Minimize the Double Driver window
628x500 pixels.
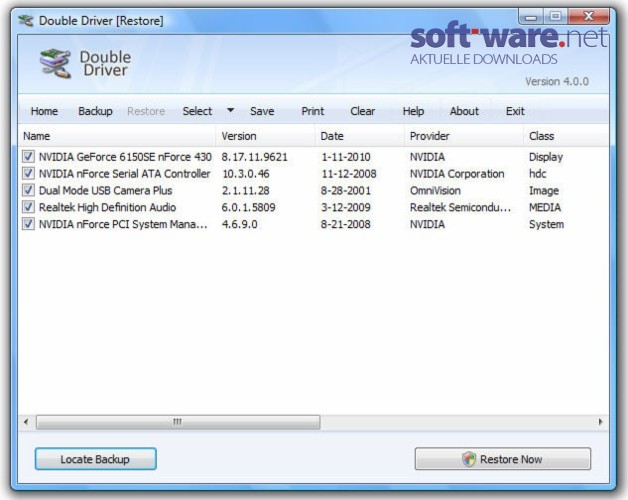(x=531, y=17)
